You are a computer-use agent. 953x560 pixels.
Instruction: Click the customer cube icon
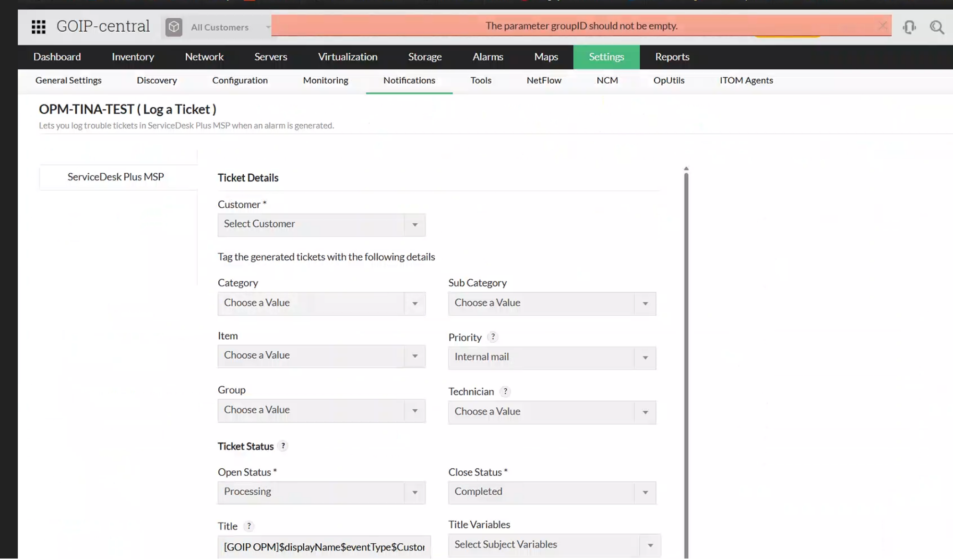pyautogui.click(x=174, y=27)
